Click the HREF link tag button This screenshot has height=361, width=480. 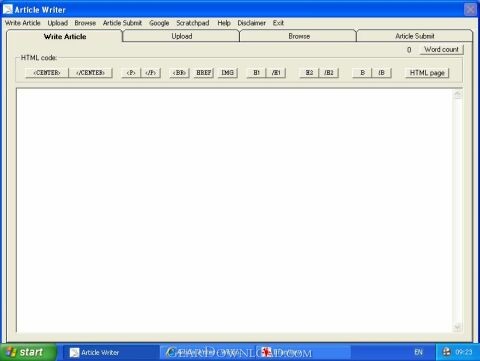point(204,73)
